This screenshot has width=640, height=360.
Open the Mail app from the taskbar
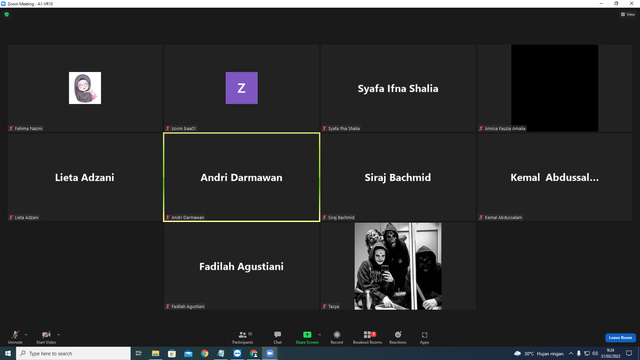(188, 353)
